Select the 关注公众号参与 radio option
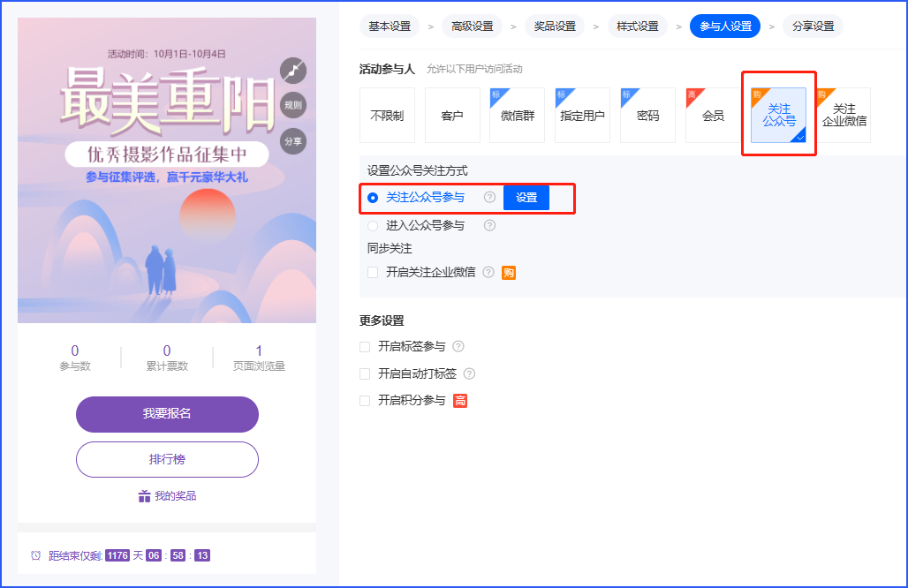Screen dimensions: 908x588 pos(373,198)
